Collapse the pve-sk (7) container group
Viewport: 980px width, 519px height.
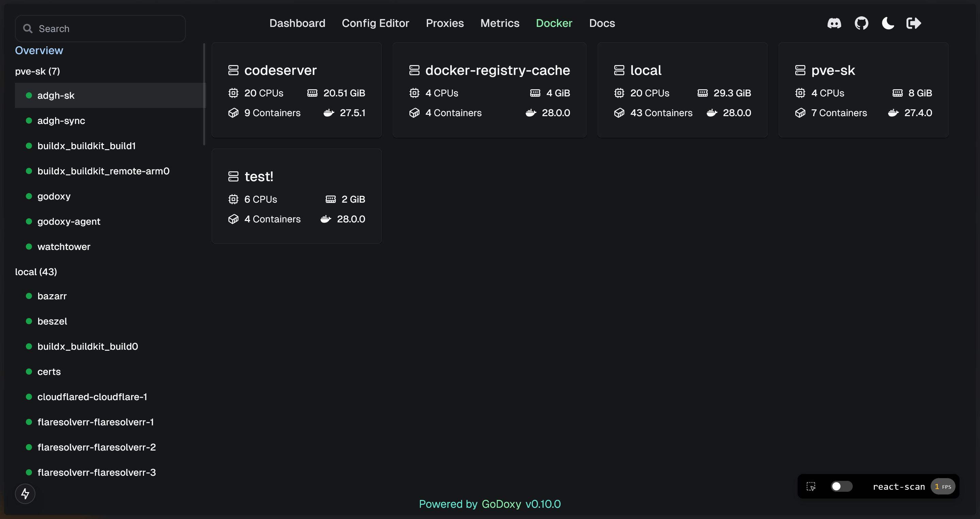37,71
